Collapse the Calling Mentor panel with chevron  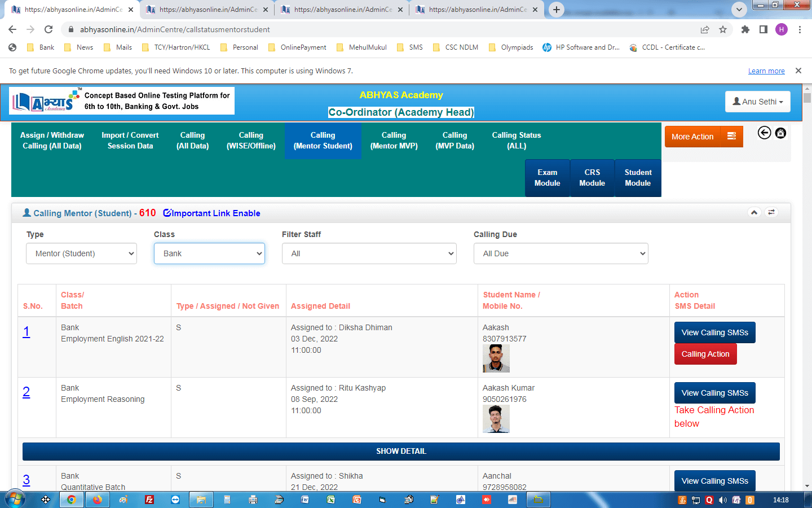tap(754, 212)
